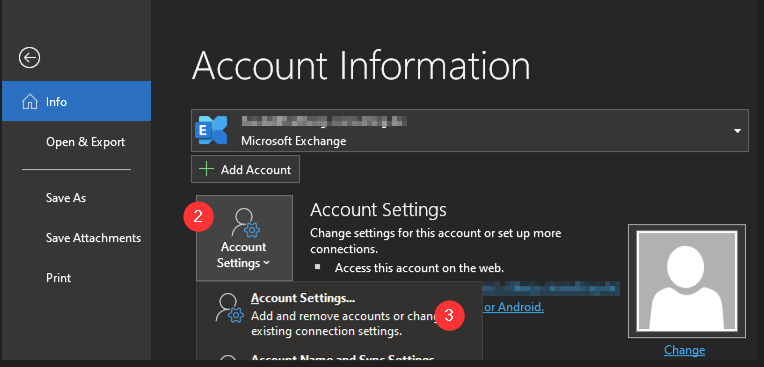Click the Change link under profile photo
The height and width of the screenshot is (367, 764).
[684, 350]
